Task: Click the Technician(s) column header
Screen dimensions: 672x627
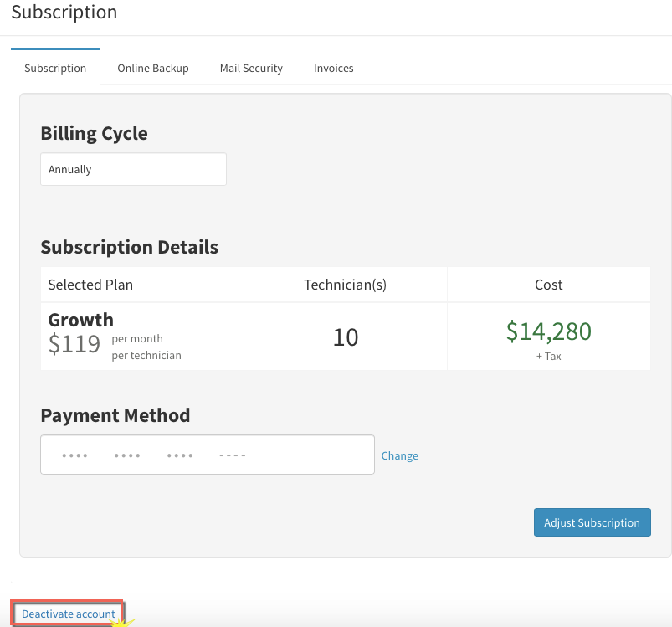Action: click(x=346, y=285)
